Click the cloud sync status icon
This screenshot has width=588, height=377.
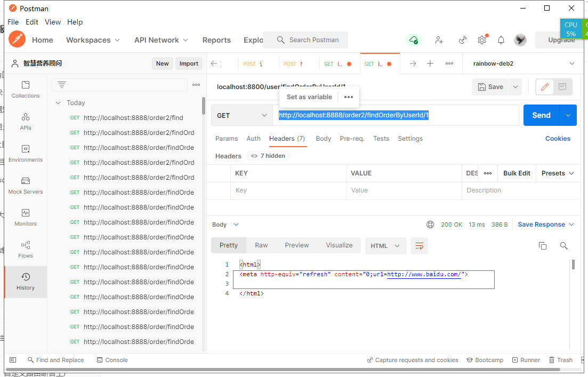click(414, 40)
